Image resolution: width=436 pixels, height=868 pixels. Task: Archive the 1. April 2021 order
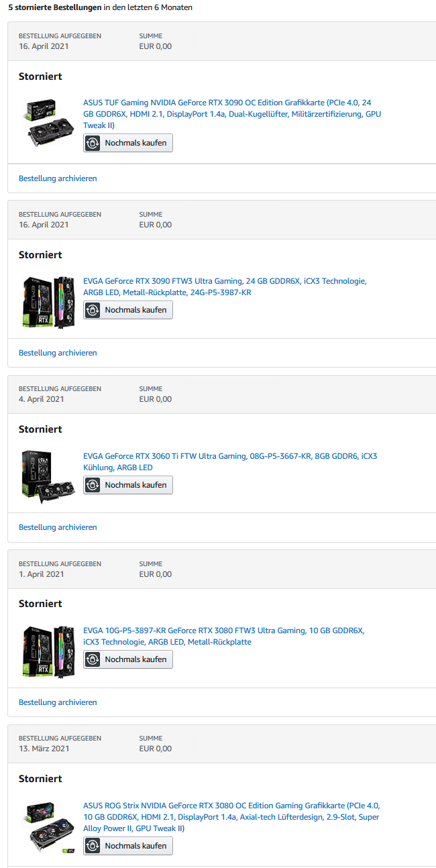58,702
